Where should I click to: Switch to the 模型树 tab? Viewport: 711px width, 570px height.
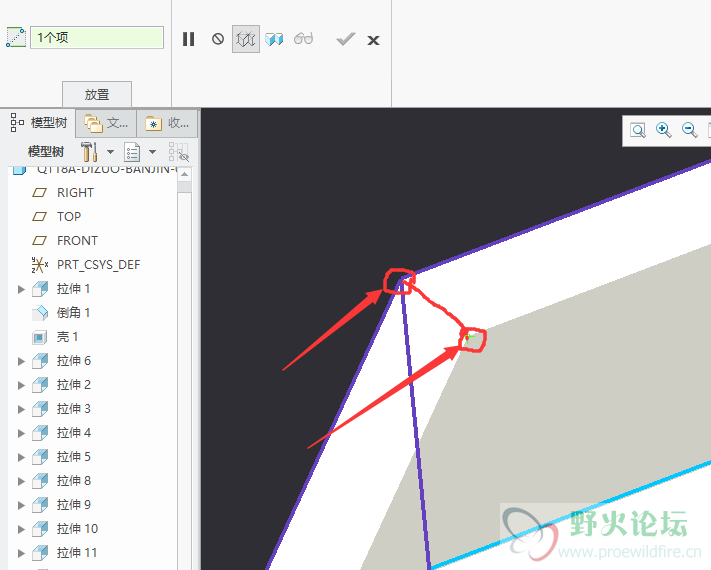coord(39,122)
